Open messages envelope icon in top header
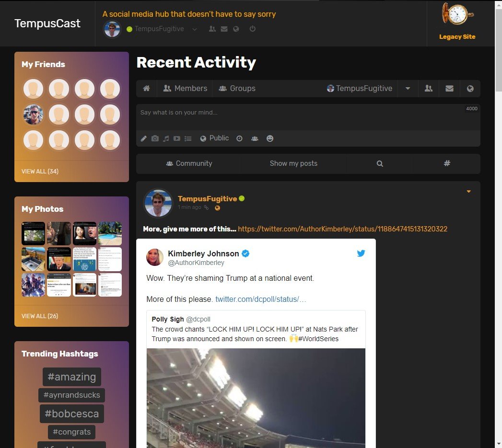This screenshot has width=502, height=448. tap(224, 29)
